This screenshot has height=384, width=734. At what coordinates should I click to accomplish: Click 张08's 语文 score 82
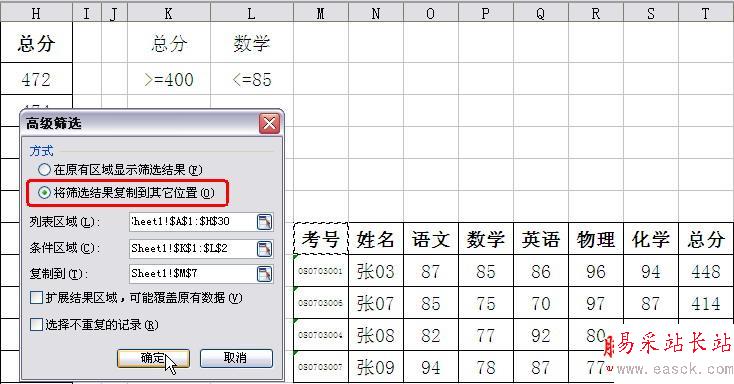coord(431,335)
